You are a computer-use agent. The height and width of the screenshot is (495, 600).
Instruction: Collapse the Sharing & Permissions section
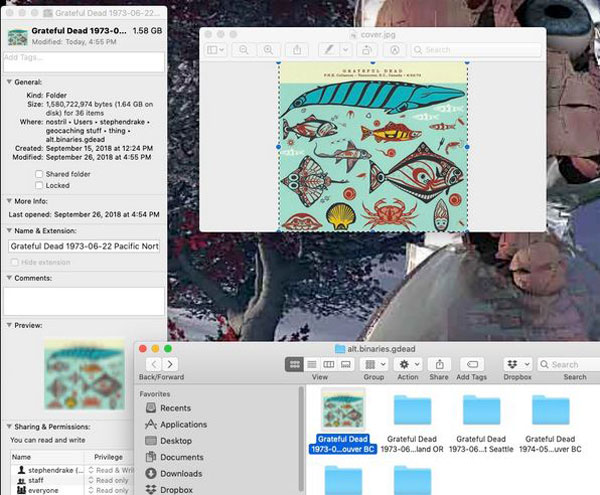pyautogui.click(x=9, y=426)
